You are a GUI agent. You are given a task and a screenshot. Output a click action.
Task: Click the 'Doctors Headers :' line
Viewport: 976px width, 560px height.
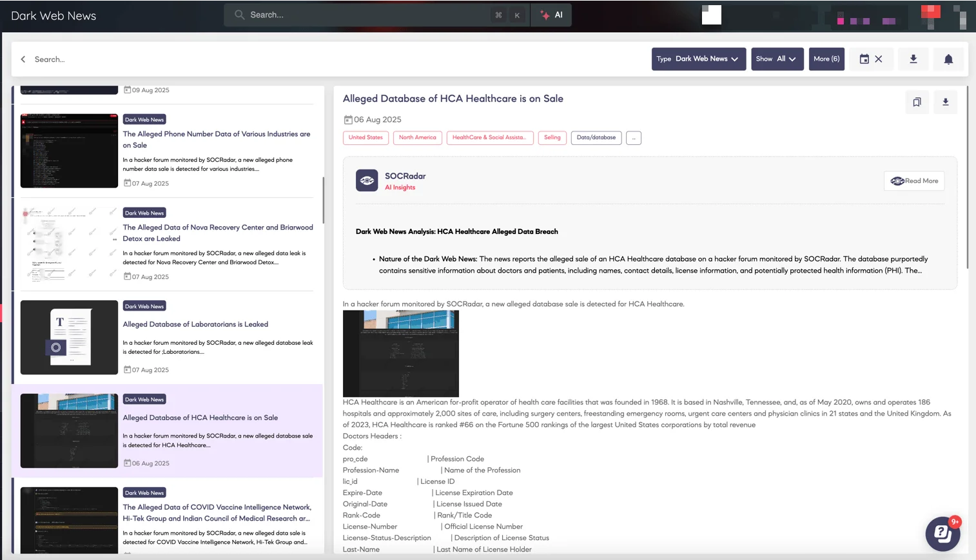click(x=372, y=436)
